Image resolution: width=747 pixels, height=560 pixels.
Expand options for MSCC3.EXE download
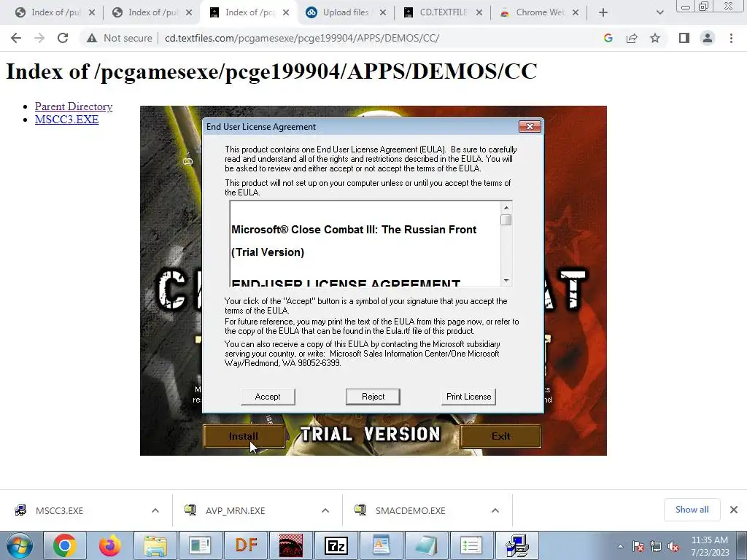coord(155,510)
